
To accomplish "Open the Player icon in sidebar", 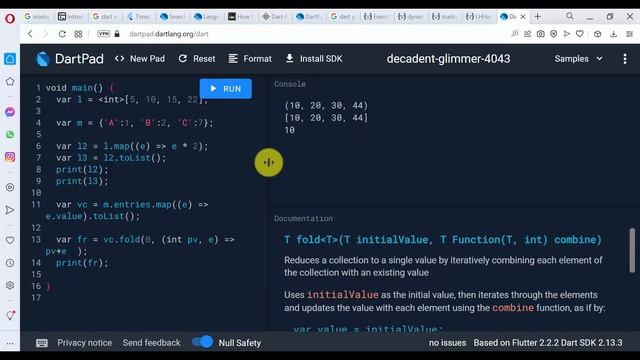I will click(10, 187).
